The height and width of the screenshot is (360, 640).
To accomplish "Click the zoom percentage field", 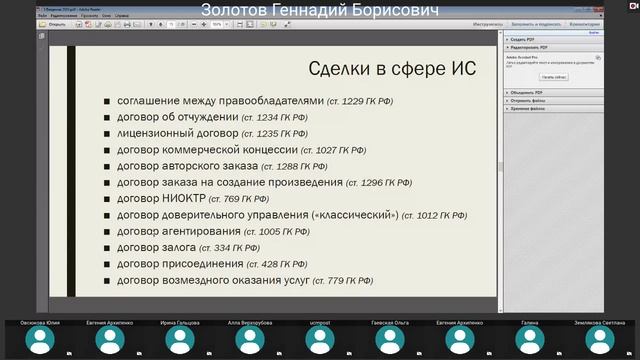I will 217,24.
